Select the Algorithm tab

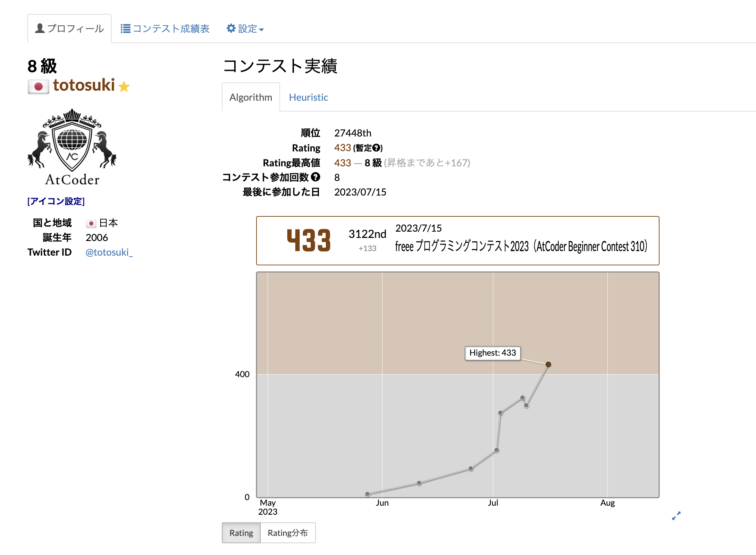(x=251, y=97)
